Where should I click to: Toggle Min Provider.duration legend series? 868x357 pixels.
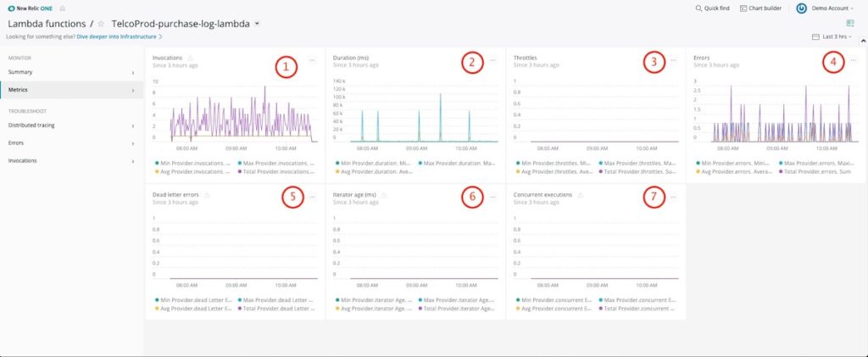pos(371,164)
